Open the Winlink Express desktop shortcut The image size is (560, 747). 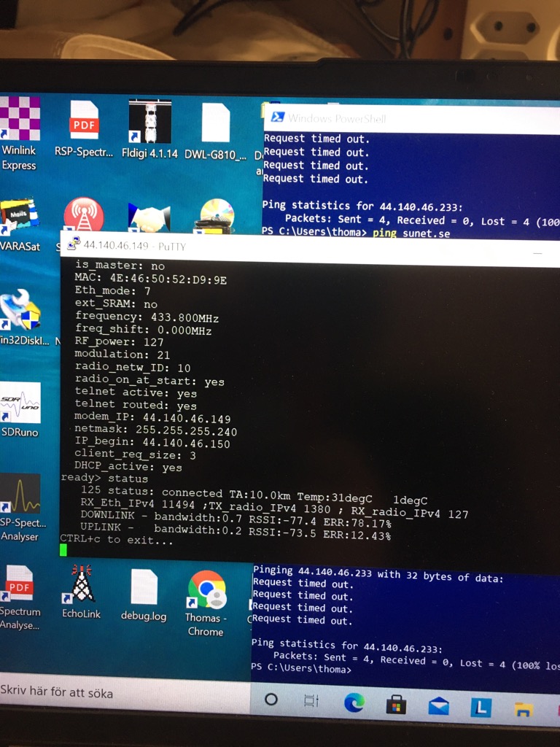coord(20,120)
